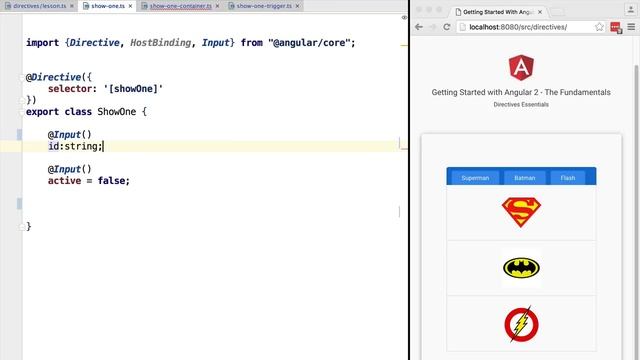The height and width of the screenshot is (360, 640).
Task: Click the Chrome profile icon
Action: tap(631, 9)
